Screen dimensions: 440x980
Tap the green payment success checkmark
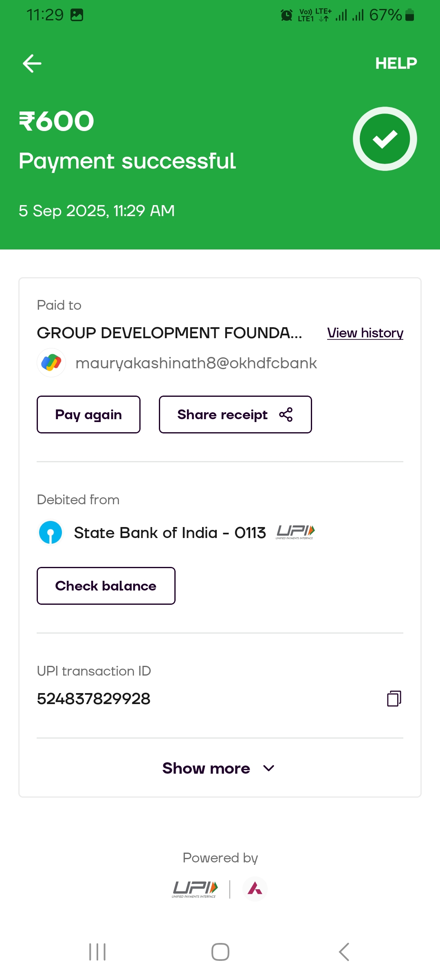385,139
